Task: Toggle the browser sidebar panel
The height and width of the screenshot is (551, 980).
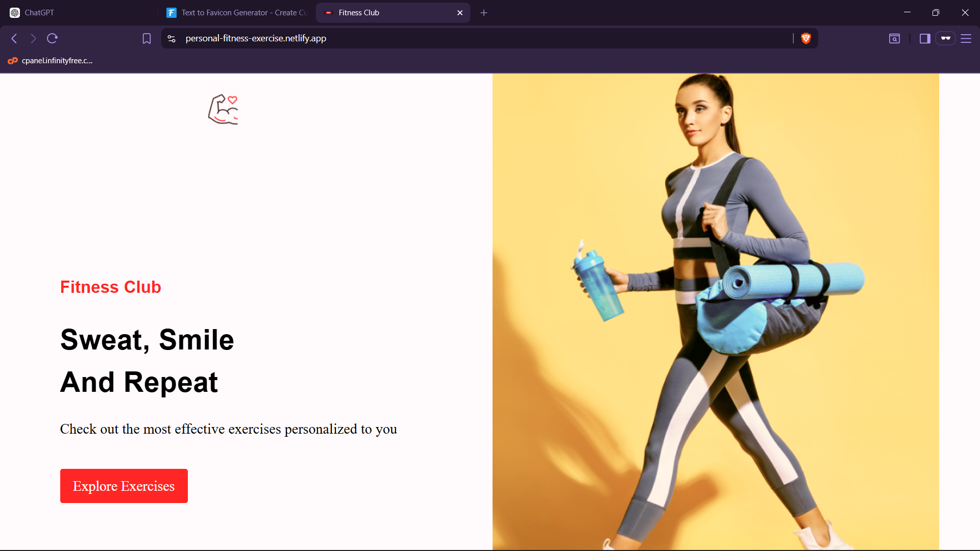Action: pos(925,38)
